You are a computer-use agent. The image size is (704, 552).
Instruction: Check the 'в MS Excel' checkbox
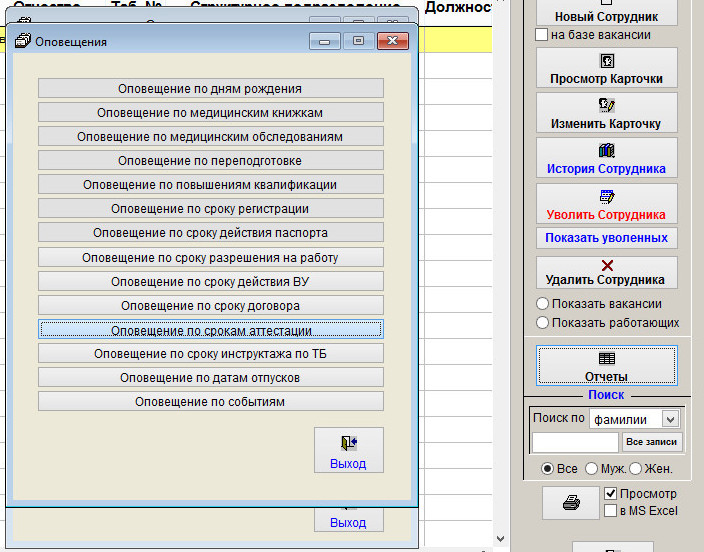click(x=610, y=511)
